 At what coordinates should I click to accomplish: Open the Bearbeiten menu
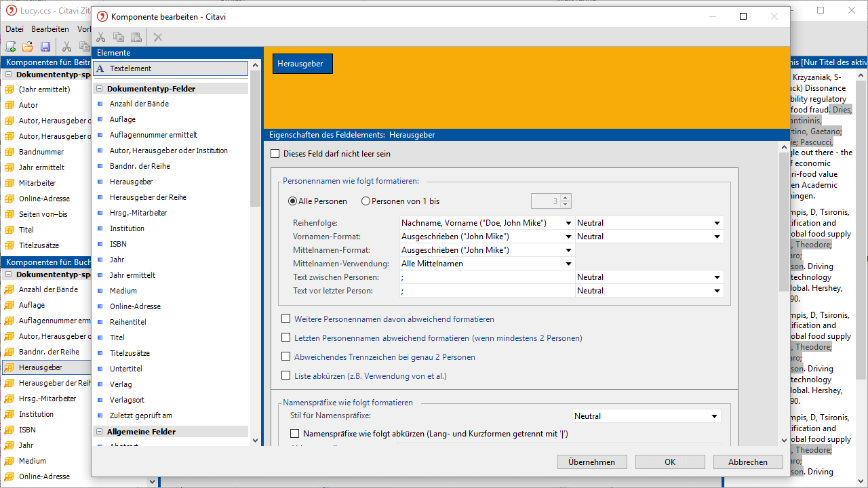coord(50,29)
